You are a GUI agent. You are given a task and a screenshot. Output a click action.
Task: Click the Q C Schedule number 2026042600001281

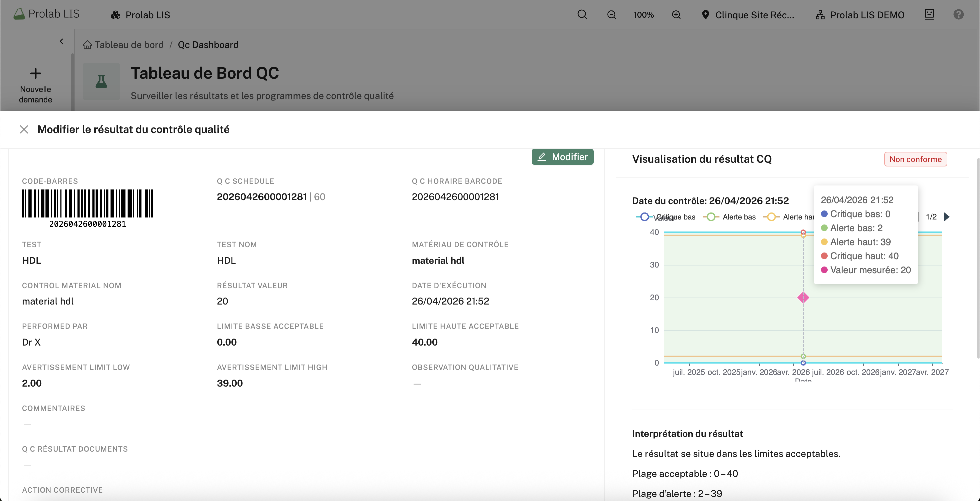pos(262,197)
